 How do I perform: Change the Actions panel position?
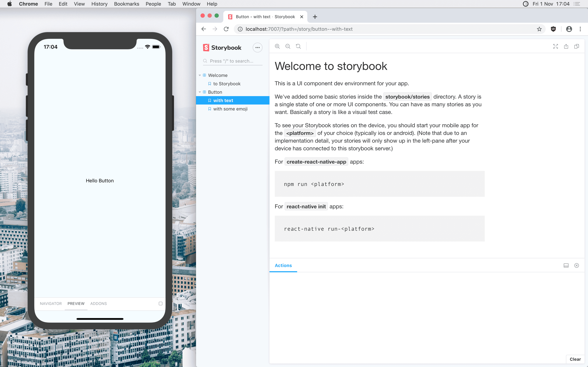pyautogui.click(x=566, y=265)
